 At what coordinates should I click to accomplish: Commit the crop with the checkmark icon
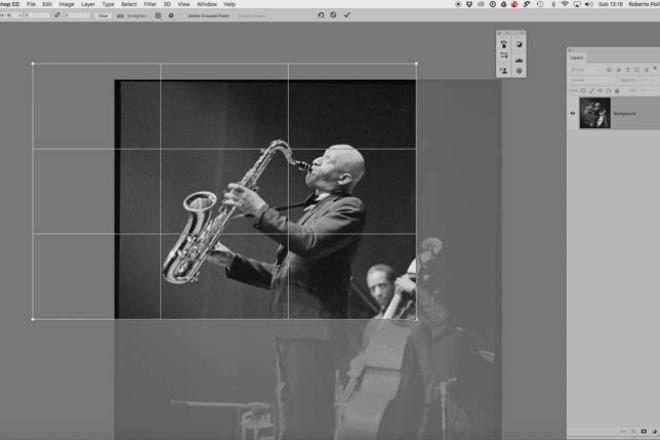[x=347, y=15]
